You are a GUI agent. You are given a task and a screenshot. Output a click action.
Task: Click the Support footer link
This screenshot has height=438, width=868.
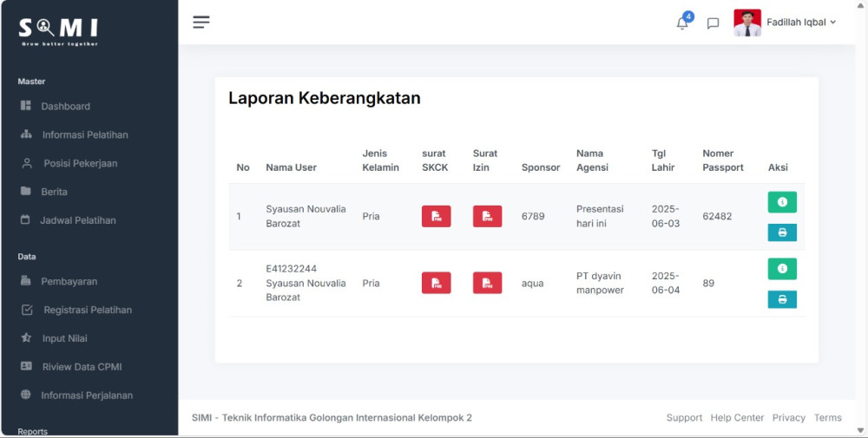(x=684, y=418)
